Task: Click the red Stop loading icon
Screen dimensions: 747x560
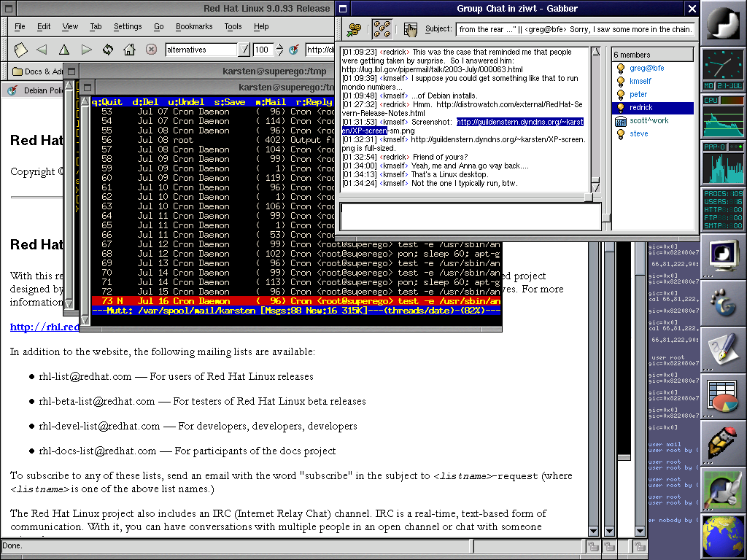Action: (151, 50)
